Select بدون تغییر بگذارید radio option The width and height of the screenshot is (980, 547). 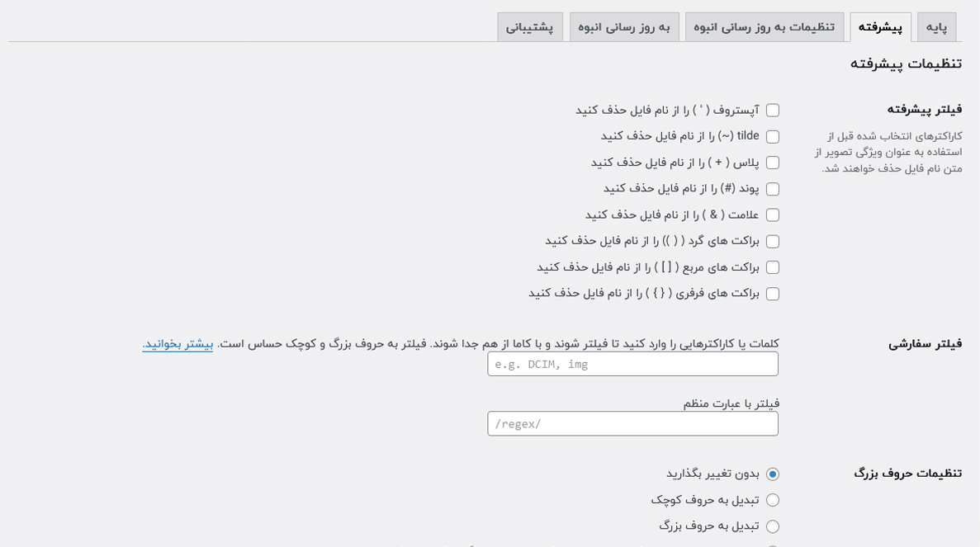[x=773, y=474]
